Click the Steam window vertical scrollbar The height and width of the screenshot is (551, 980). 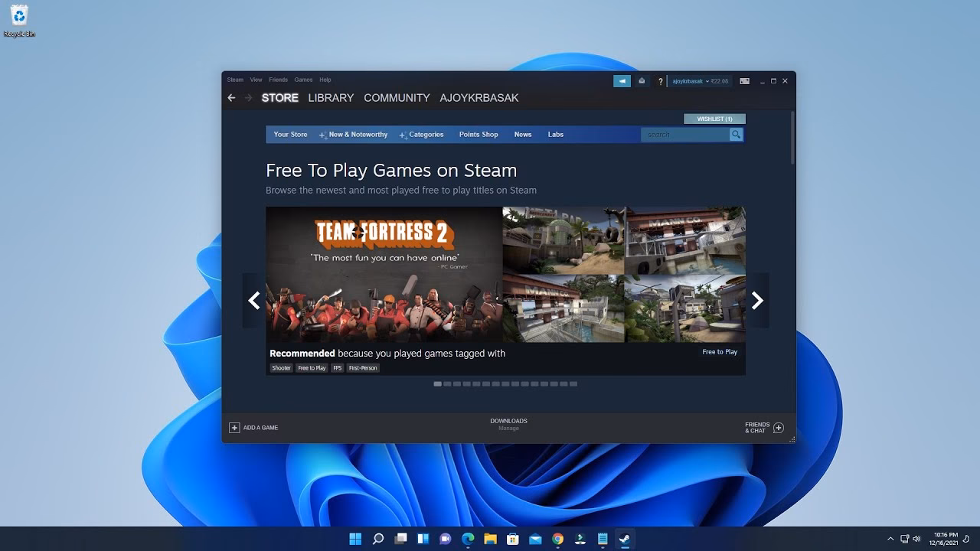coord(792,138)
